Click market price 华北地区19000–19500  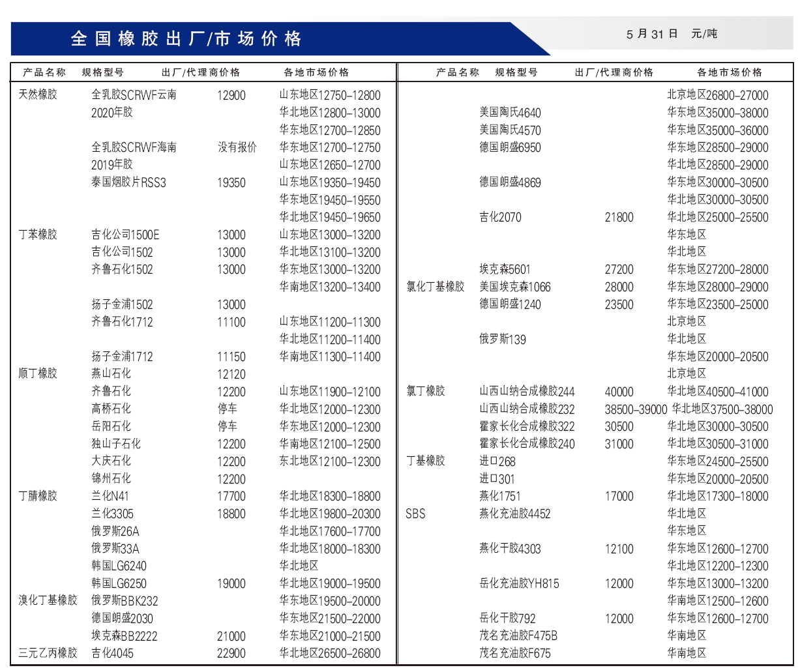(330, 583)
